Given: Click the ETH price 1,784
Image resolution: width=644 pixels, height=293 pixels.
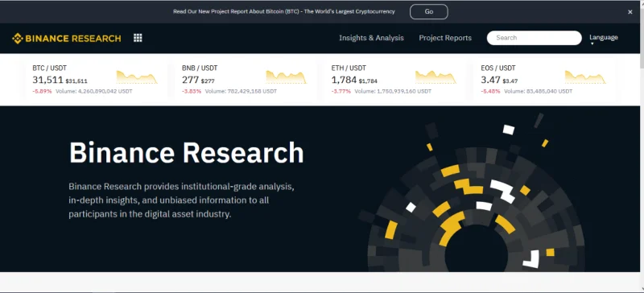Looking at the screenshot, I should 344,80.
